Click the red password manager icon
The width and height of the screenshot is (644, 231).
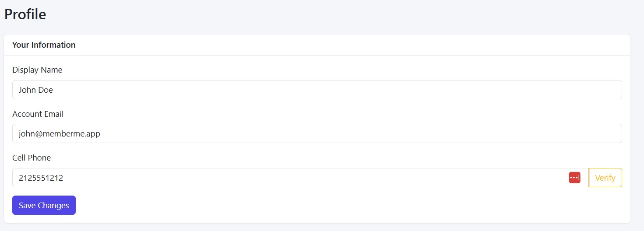click(x=574, y=178)
